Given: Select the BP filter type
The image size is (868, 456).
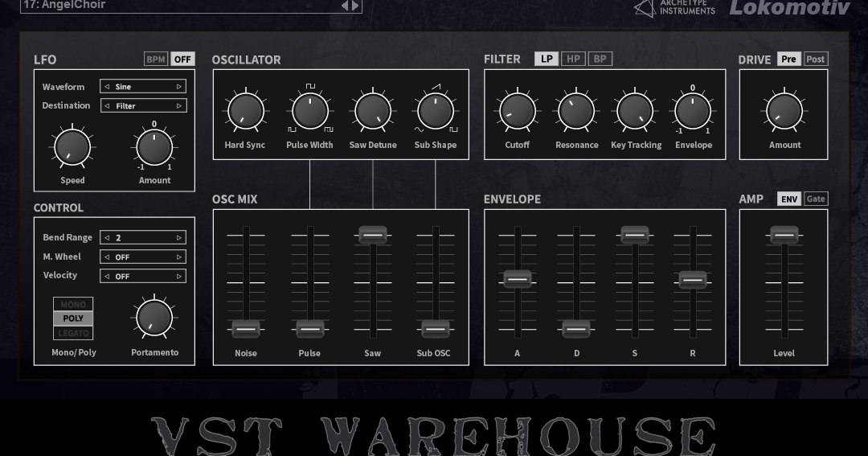Looking at the screenshot, I should [600, 59].
